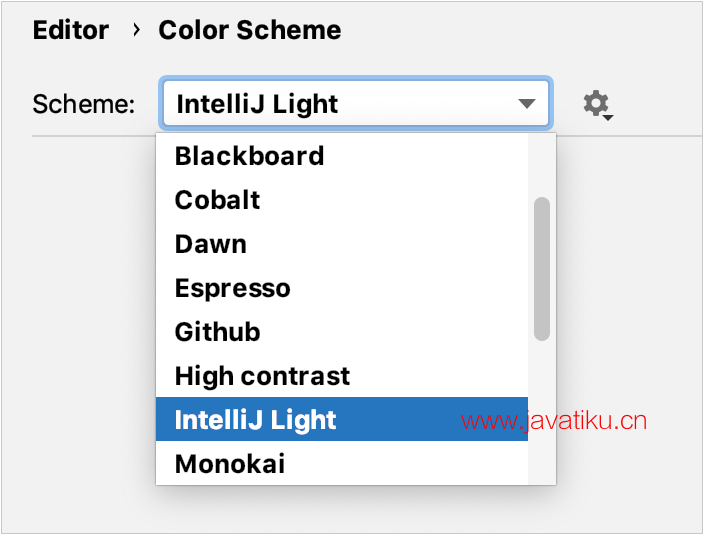Click scrollbar track above the thumb

click(542, 165)
